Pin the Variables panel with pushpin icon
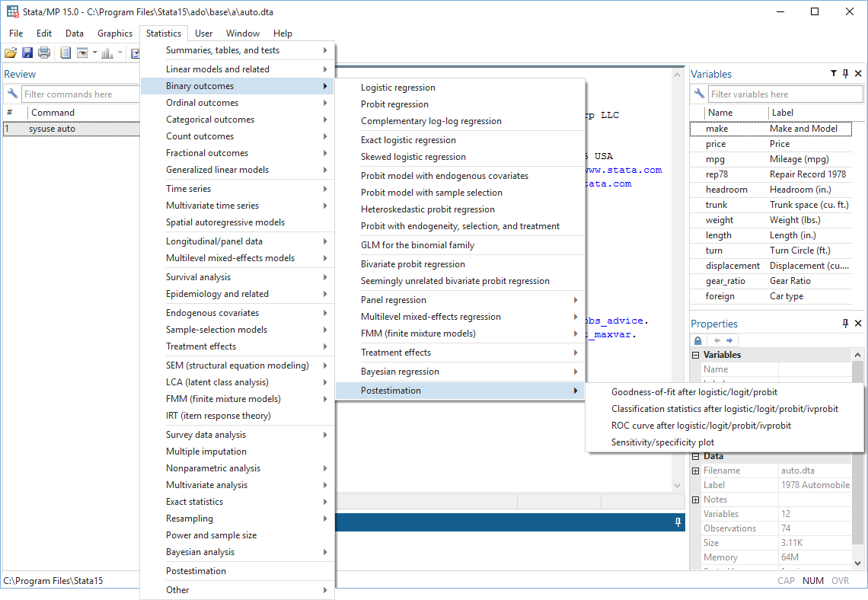The image size is (868, 600). pyautogui.click(x=845, y=74)
